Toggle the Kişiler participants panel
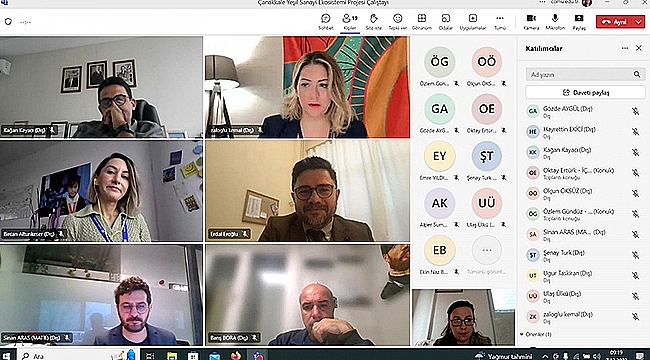Screen dimensions: 650x360 350,22
